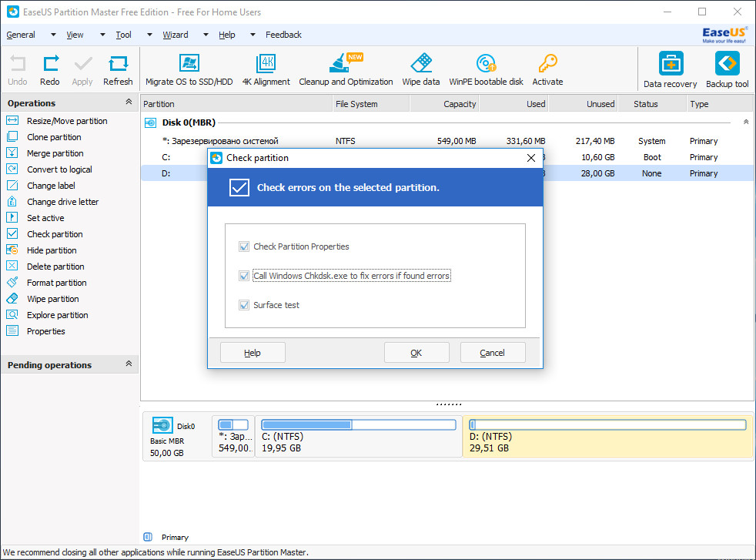Confirm the check with OK button
Viewport: 756px width, 560px height.
click(416, 353)
